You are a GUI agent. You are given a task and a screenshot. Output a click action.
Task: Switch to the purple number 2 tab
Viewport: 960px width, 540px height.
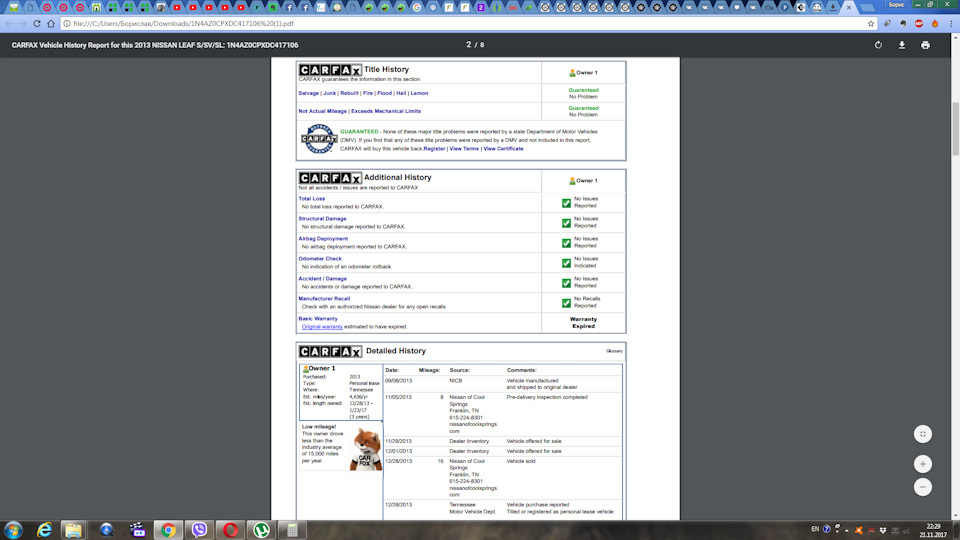coord(481,7)
